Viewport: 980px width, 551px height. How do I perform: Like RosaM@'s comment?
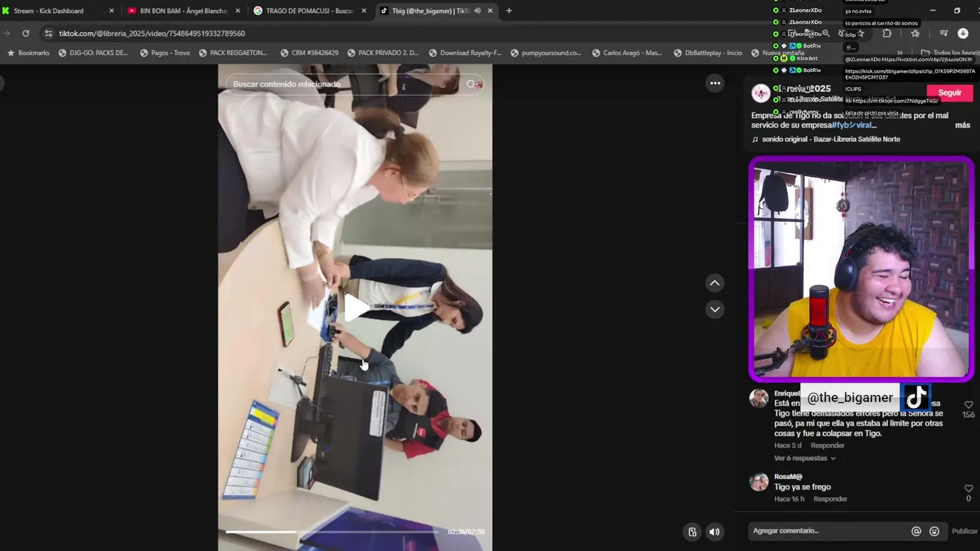click(x=969, y=488)
